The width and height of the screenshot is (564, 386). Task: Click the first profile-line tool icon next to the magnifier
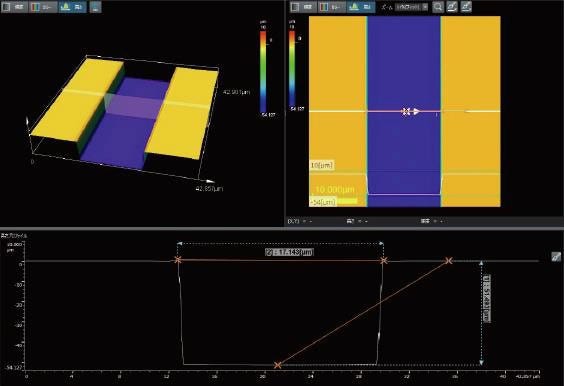(452, 7)
